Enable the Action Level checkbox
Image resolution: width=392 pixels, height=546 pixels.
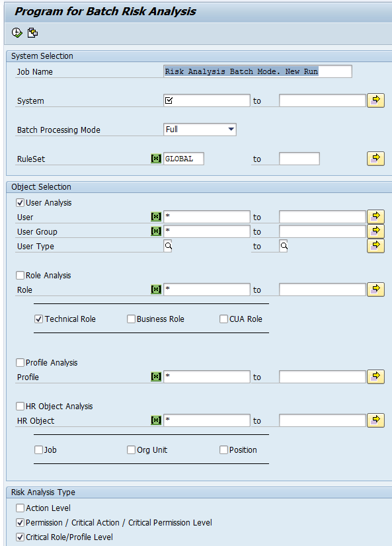(20, 508)
